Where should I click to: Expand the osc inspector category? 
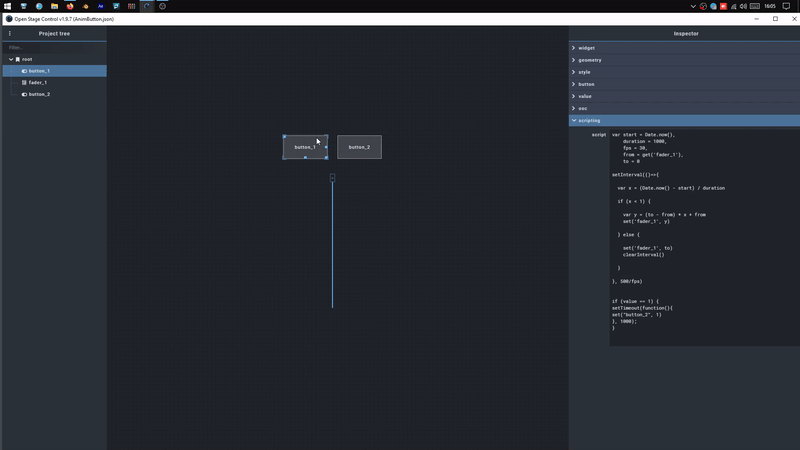[684, 108]
